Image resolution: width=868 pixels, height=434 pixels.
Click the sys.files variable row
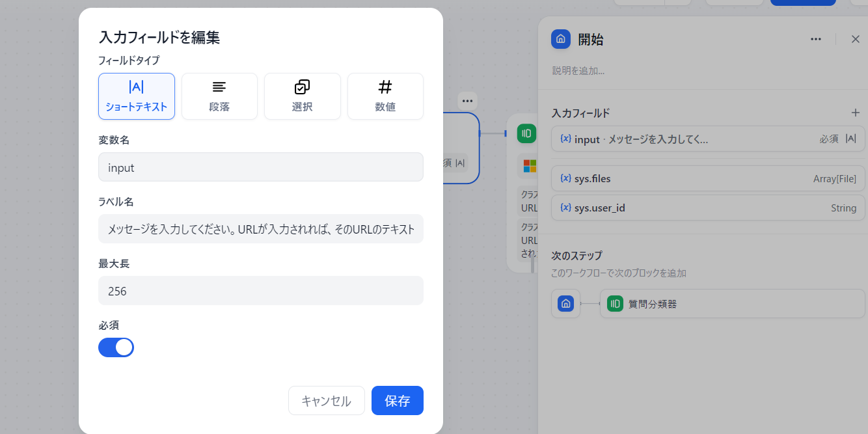pyautogui.click(x=708, y=178)
